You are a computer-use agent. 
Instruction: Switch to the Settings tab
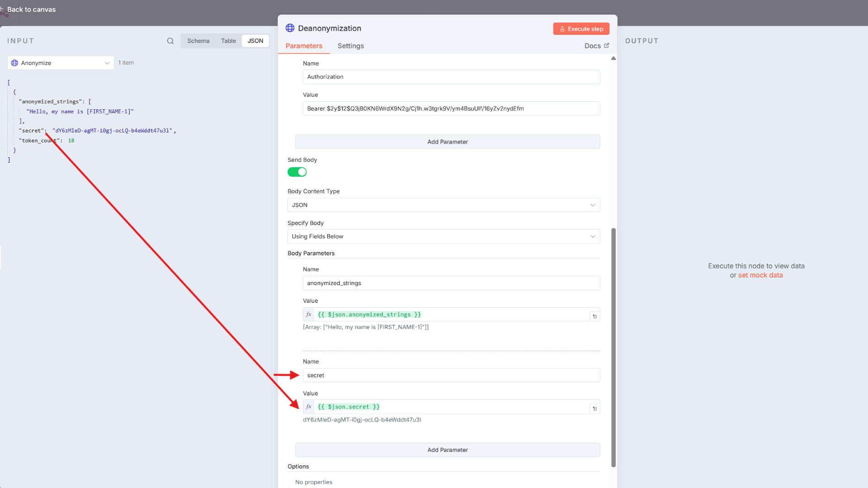pyautogui.click(x=350, y=46)
